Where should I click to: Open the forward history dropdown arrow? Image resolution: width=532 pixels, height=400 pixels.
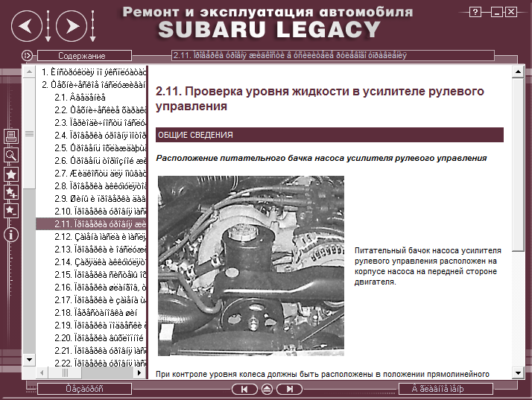pos(92,26)
